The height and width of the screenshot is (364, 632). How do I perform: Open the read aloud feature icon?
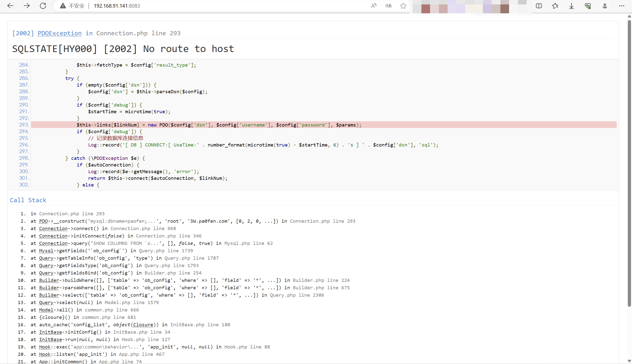[x=374, y=6]
